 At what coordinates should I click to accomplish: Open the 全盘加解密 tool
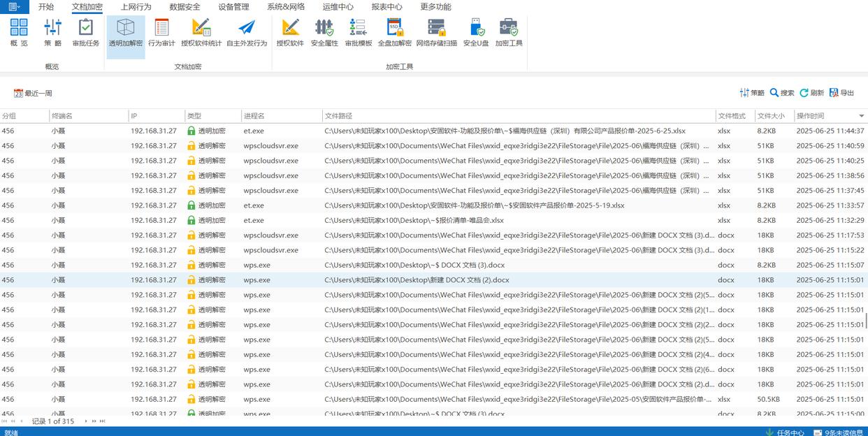(395, 33)
